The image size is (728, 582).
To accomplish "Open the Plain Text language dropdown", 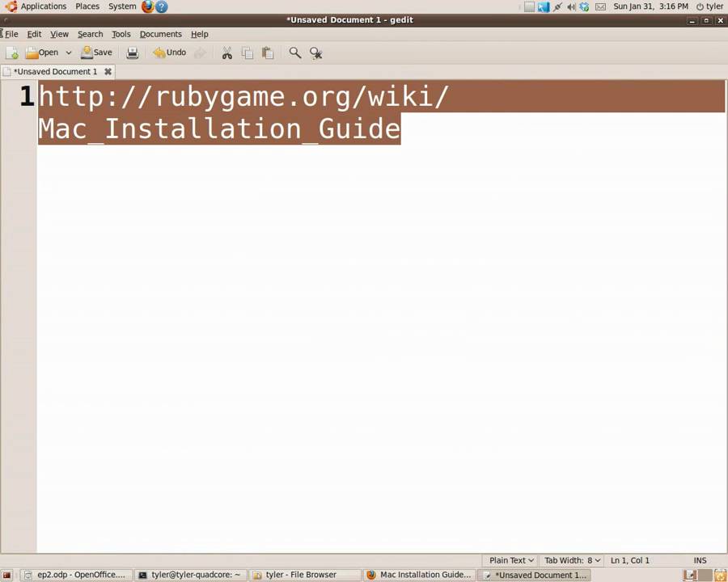I will pyautogui.click(x=511, y=561).
